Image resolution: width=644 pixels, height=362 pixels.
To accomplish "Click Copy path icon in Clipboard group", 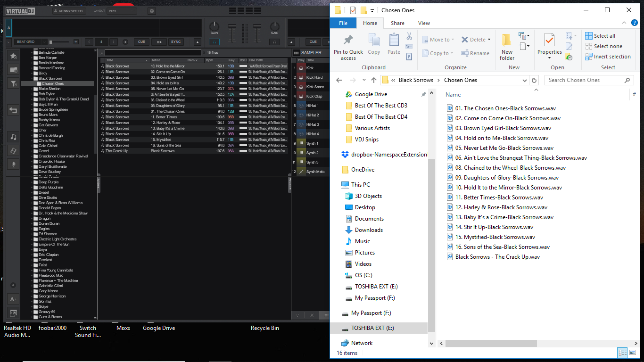I will 409,46.
